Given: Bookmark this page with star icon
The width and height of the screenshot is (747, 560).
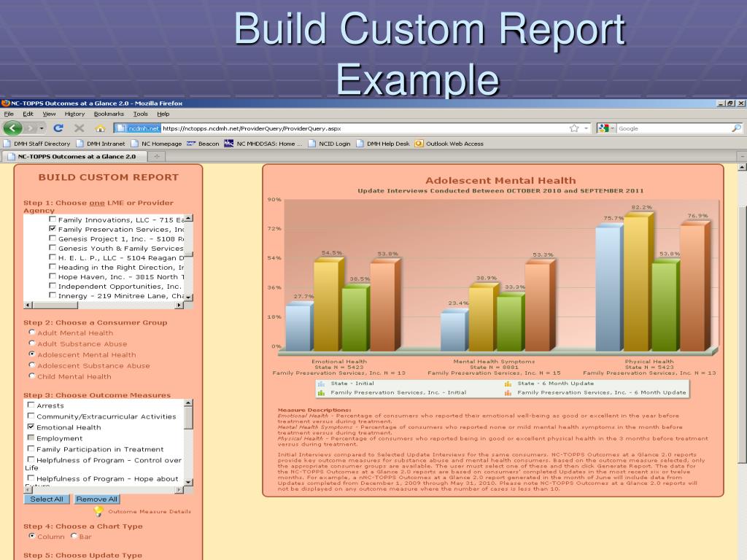Looking at the screenshot, I should pyautogui.click(x=574, y=128).
